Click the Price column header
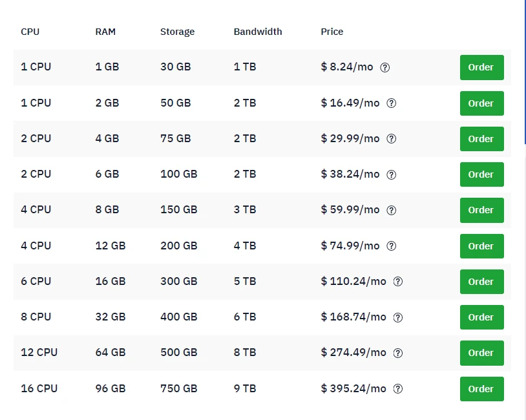526x420 pixels. 332,31
